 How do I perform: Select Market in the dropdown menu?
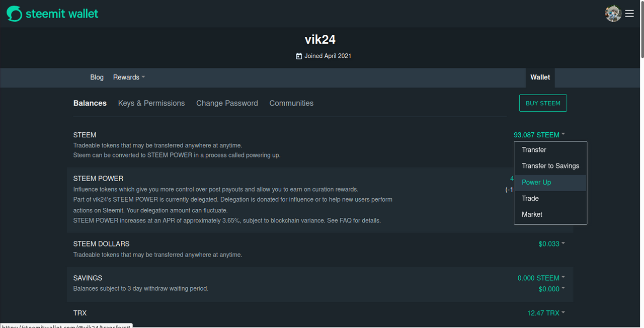point(550,214)
